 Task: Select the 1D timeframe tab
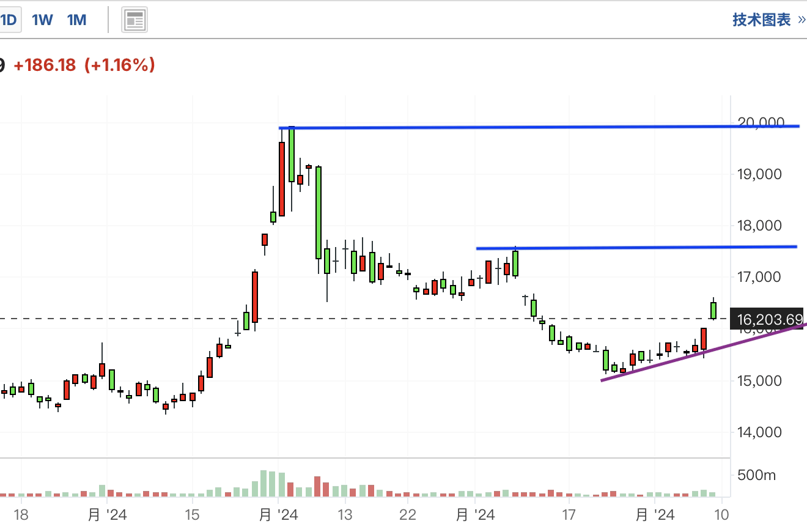(9, 20)
